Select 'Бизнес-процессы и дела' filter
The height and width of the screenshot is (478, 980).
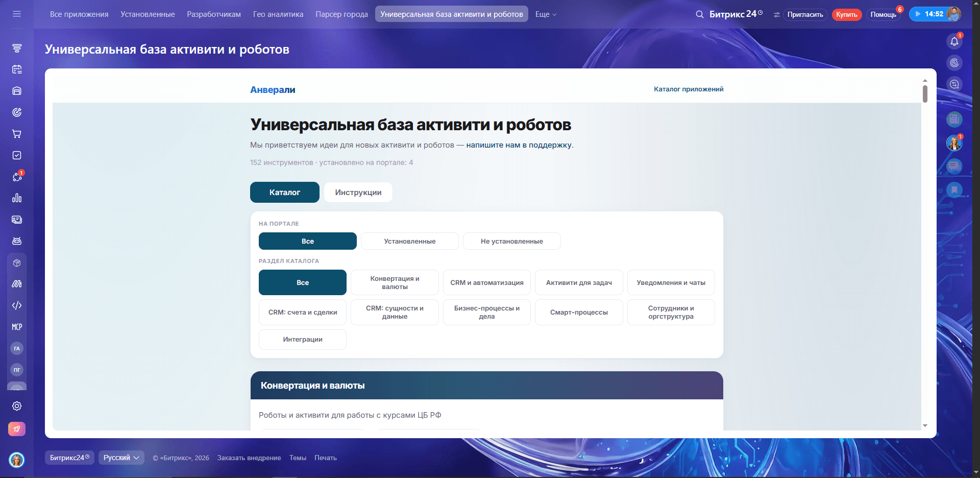pyautogui.click(x=487, y=312)
